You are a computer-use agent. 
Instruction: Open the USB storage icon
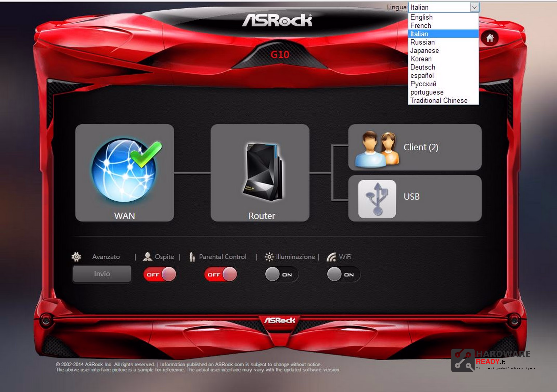[377, 199]
